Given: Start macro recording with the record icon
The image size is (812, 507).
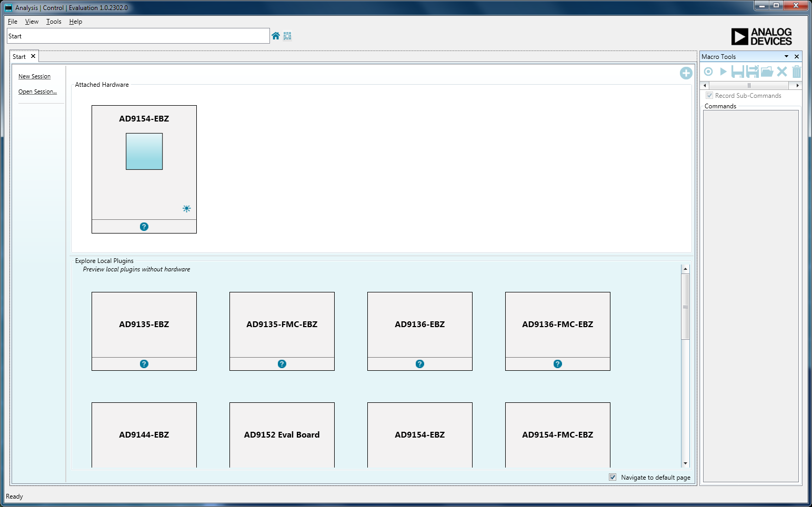Looking at the screenshot, I should tap(708, 72).
